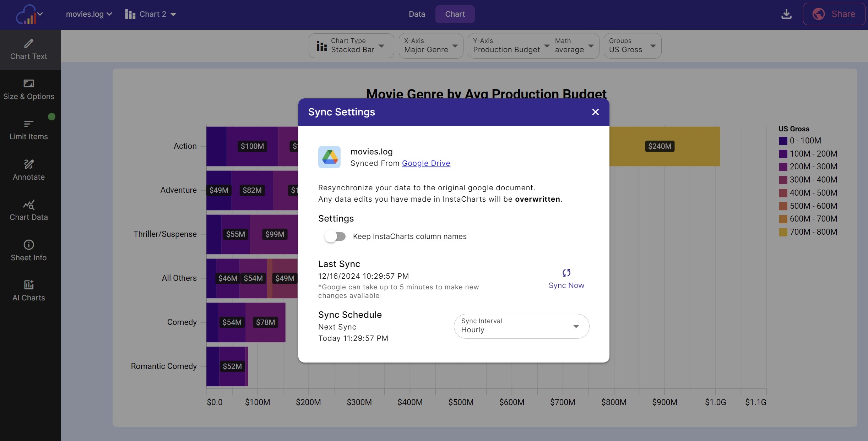Screen dimensions: 868x441
Task: Click the $240M Action bar segment
Action: click(664, 146)
